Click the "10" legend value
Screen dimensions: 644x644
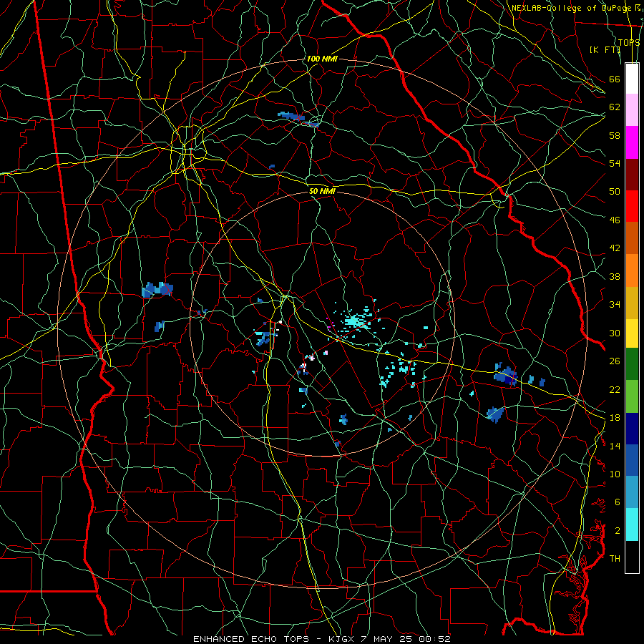(x=615, y=474)
